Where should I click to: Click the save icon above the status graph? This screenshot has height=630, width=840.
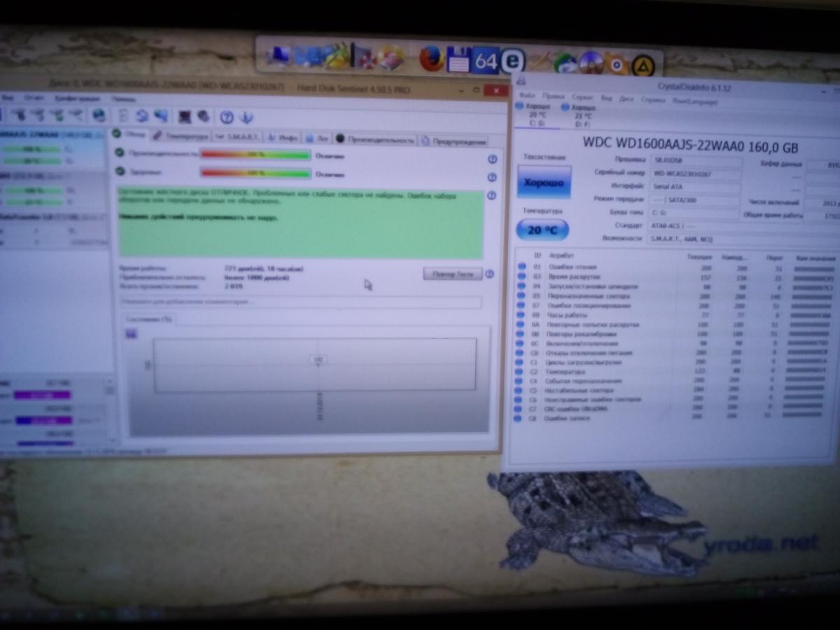[130, 334]
